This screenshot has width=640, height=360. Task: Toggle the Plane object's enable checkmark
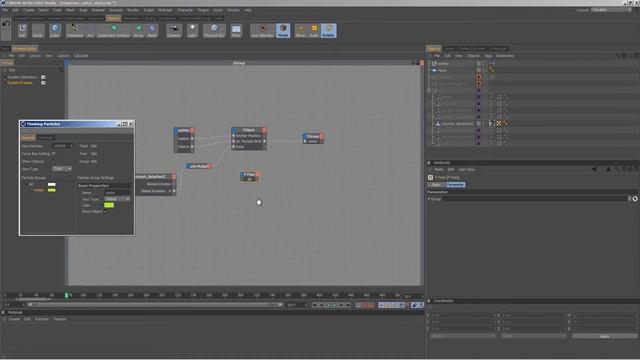[487, 70]
